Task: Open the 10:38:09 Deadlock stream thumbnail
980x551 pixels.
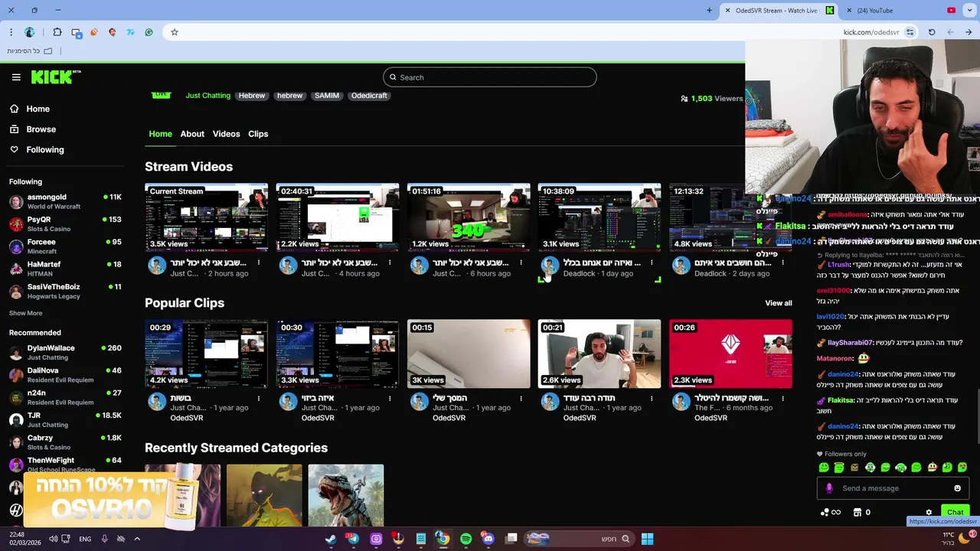Action: click(599, 217)
